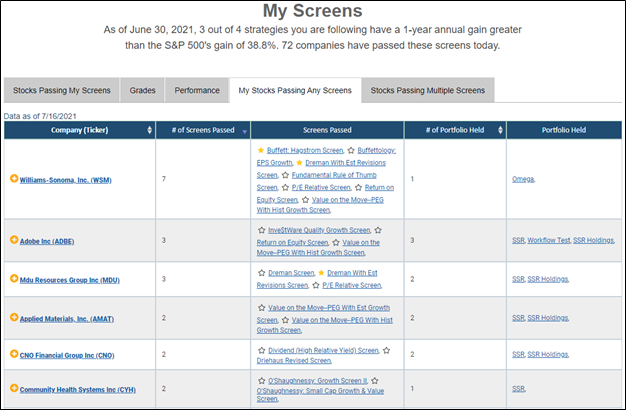Screen dimensions: 626x410
Task: Expand the CNO Financial Group row plus icon
Action: click(14, 354)
